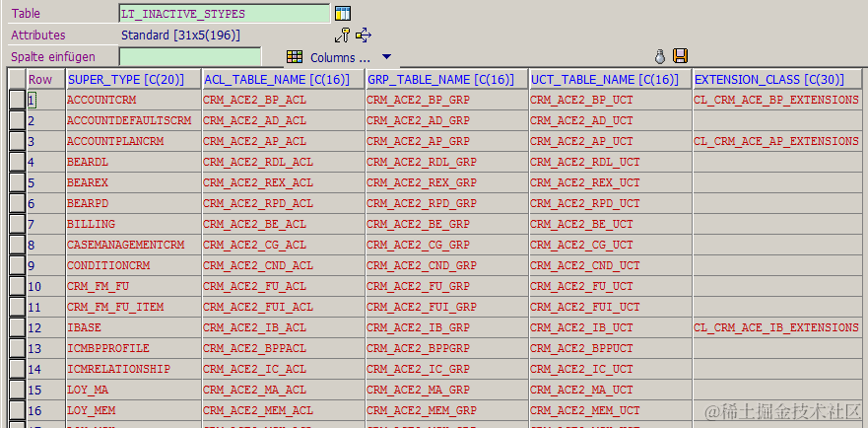Image resolution: width=868 pixels, height=428 pixels.
Task: Select the ACL_TABLE_NAME column header
Action: point(283,80)
